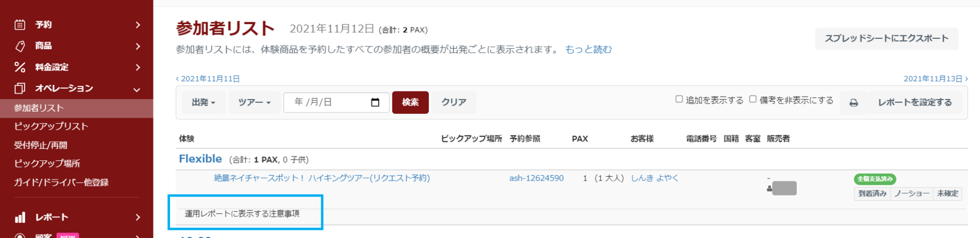Viewport: 980px width, 238px height.
Task: Click スプレッドシートにエクスポート button
Action: [x=887, y=38]
